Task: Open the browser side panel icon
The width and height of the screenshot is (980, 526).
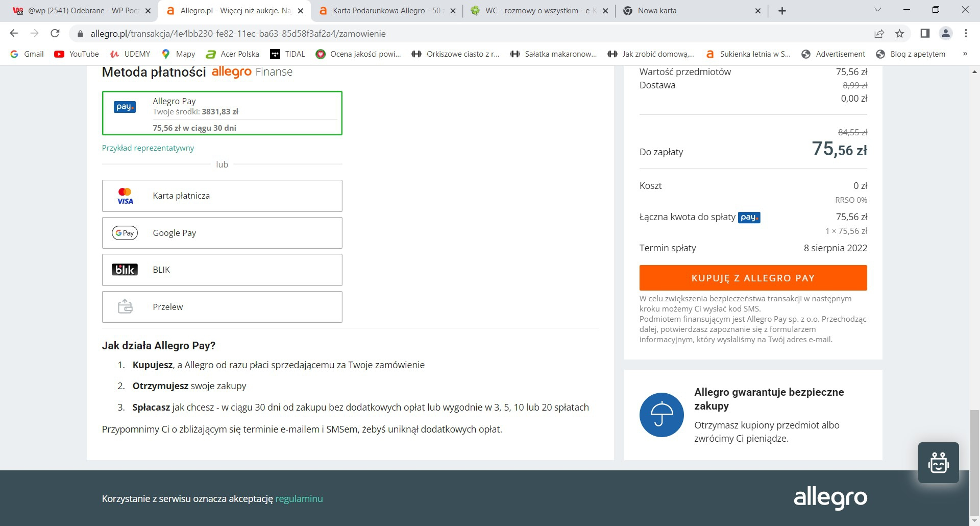Action: click(924, 34)
